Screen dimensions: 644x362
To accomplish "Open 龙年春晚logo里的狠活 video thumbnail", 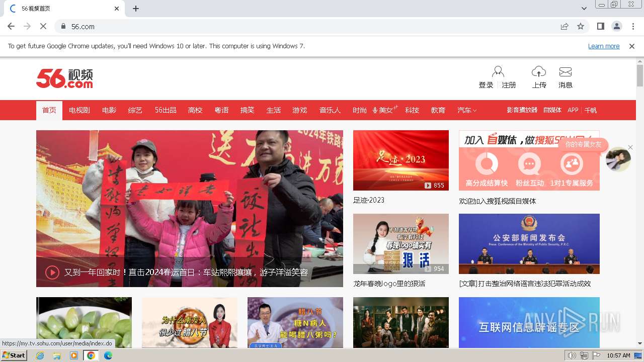I will point(401,244).
